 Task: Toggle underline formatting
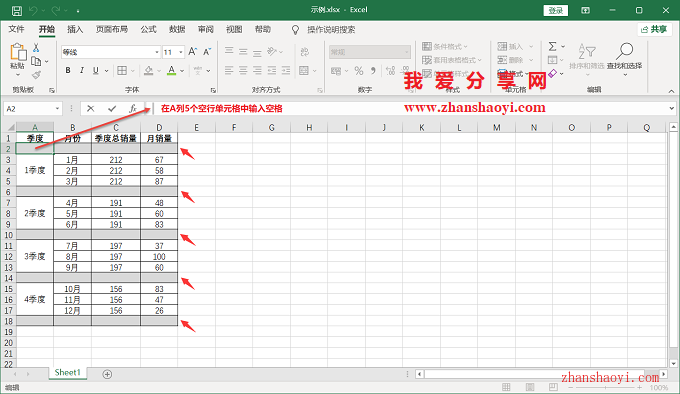point(96,70)
